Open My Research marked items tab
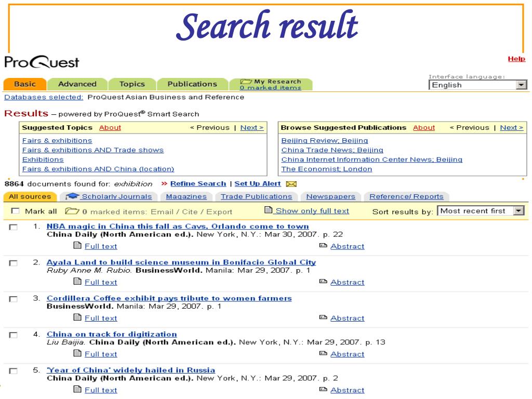 [271, 84]
